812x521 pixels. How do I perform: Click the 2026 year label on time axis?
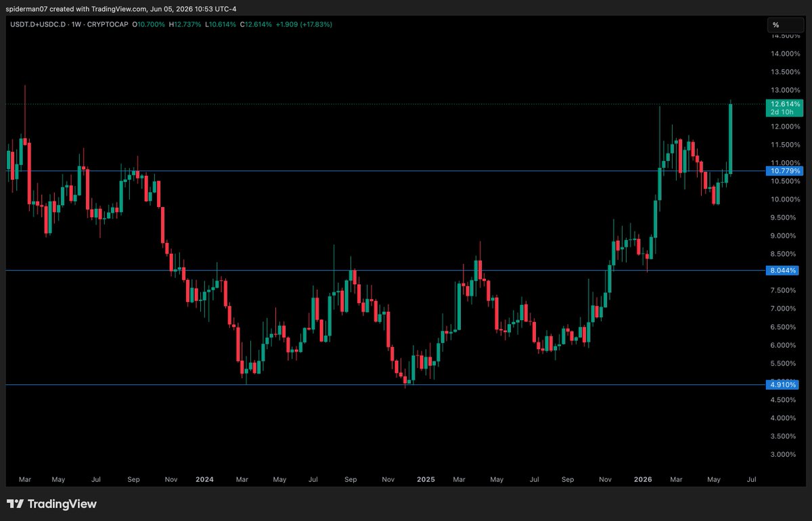pyautogui.click(x=643, y=479)
